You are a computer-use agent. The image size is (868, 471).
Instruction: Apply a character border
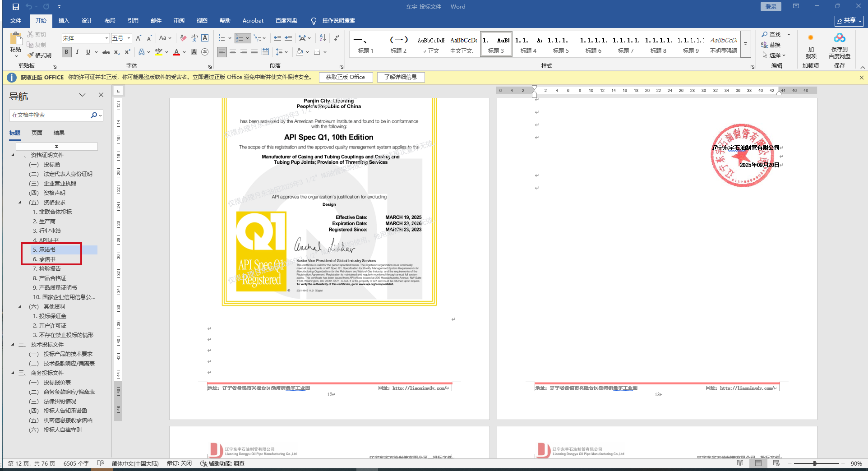coord(205,38)
